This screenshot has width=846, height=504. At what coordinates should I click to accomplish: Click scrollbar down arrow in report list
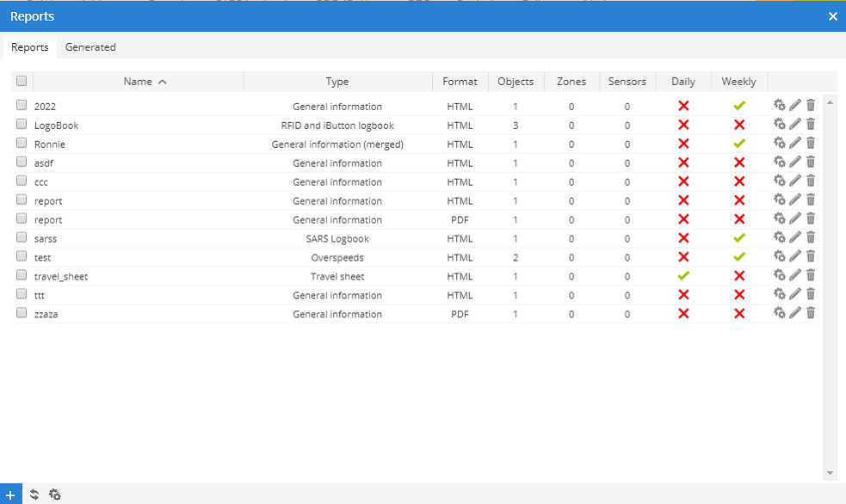point(830,473)
